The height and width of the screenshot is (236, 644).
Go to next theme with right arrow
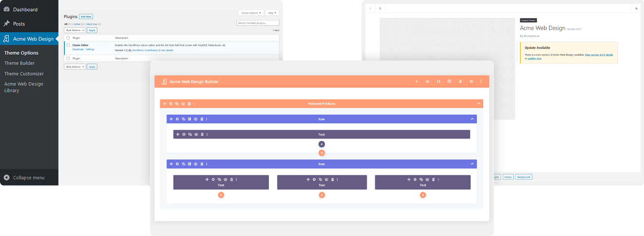[380, 8]
